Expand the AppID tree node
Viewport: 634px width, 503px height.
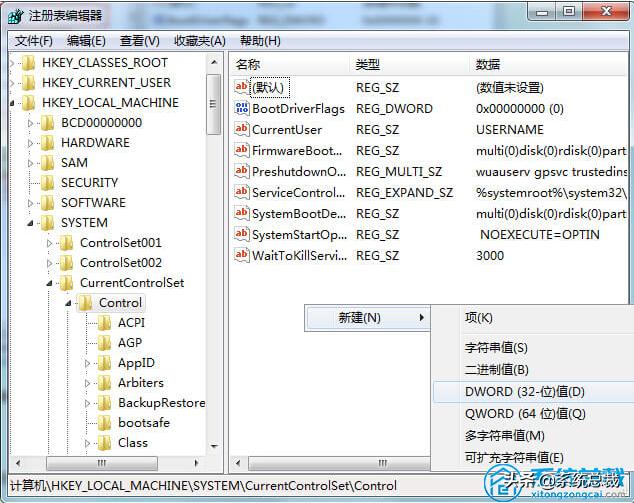click(87, 363)
